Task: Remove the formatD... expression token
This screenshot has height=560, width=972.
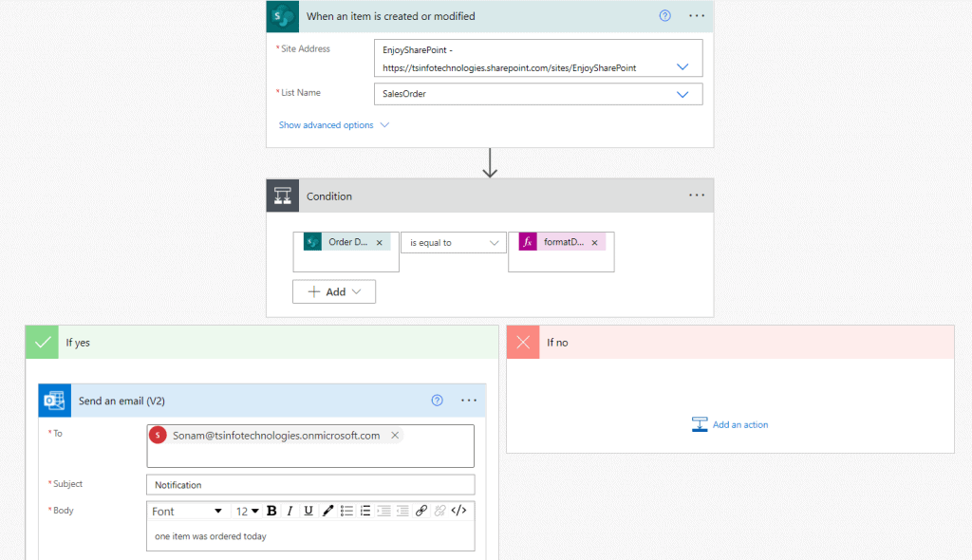Action: 594,242
